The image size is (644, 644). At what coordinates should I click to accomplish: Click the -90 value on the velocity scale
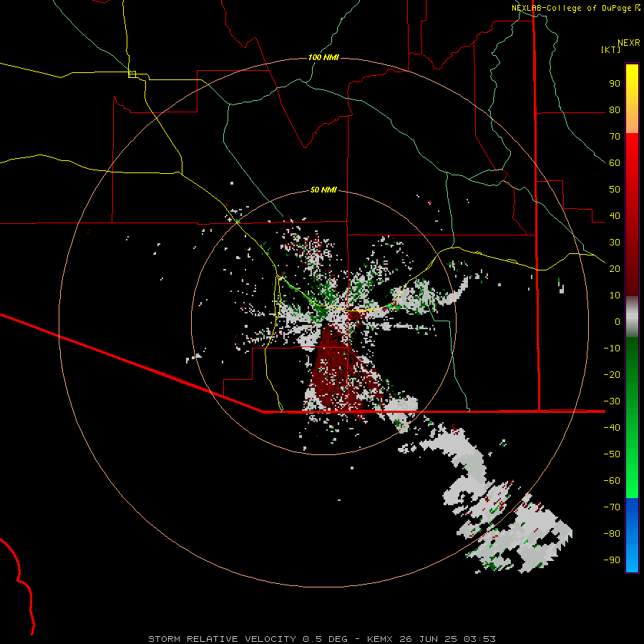pyautogui.click(x=612, y=560)
